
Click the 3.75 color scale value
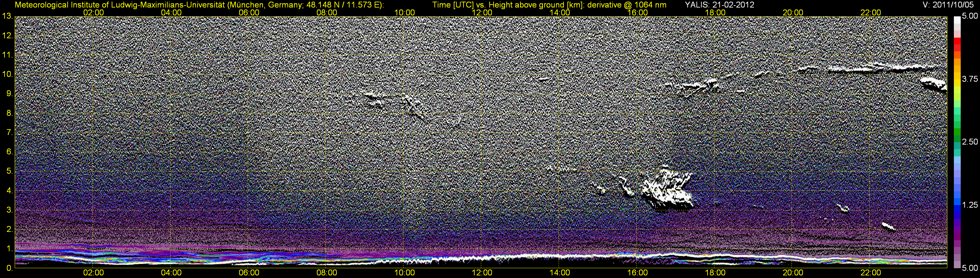970,79
